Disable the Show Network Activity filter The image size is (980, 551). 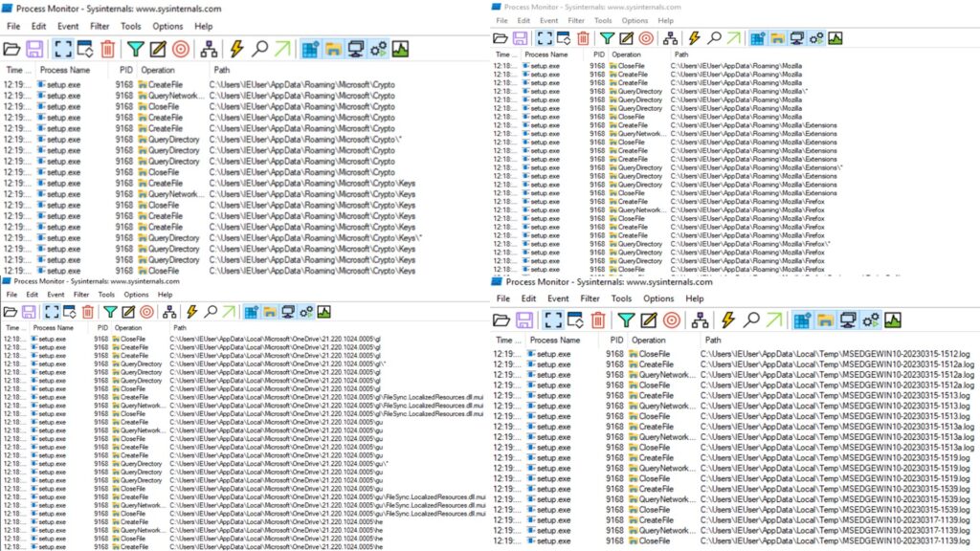355,47
